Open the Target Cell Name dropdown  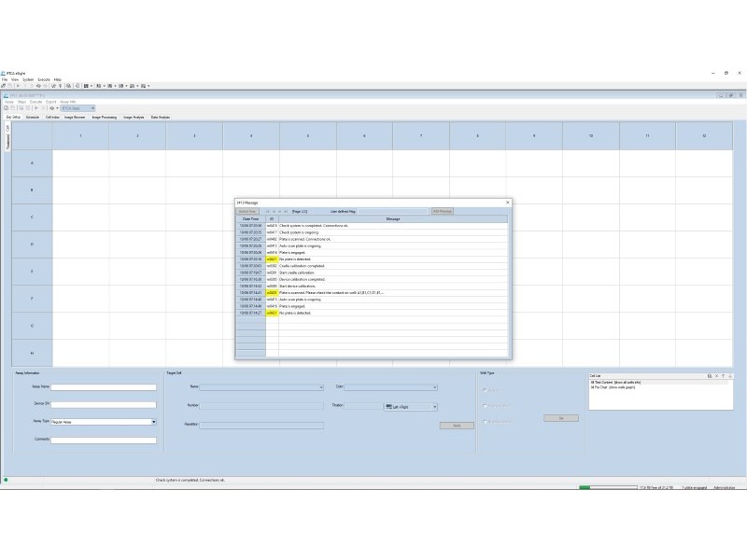(x=261, y=387)
